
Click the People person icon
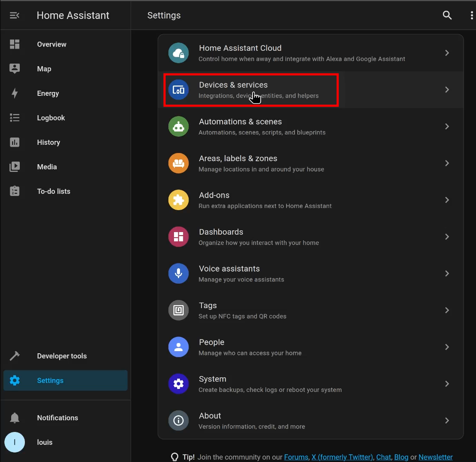tap(179, 347)
